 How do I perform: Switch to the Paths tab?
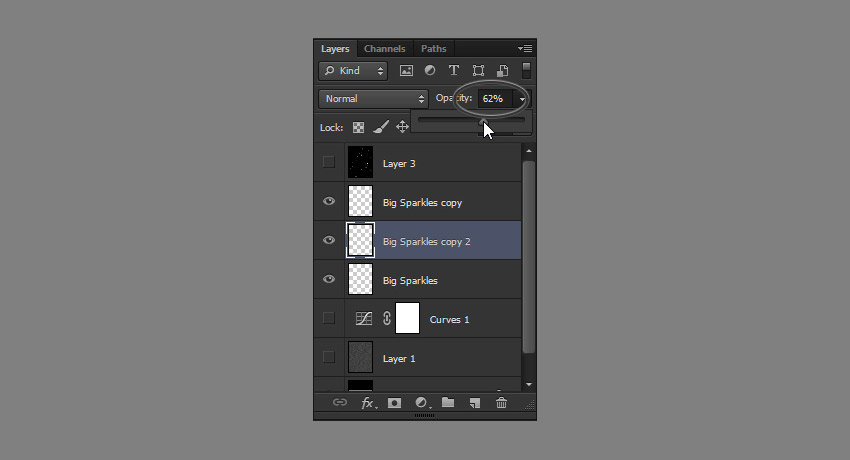coord(434,49)
